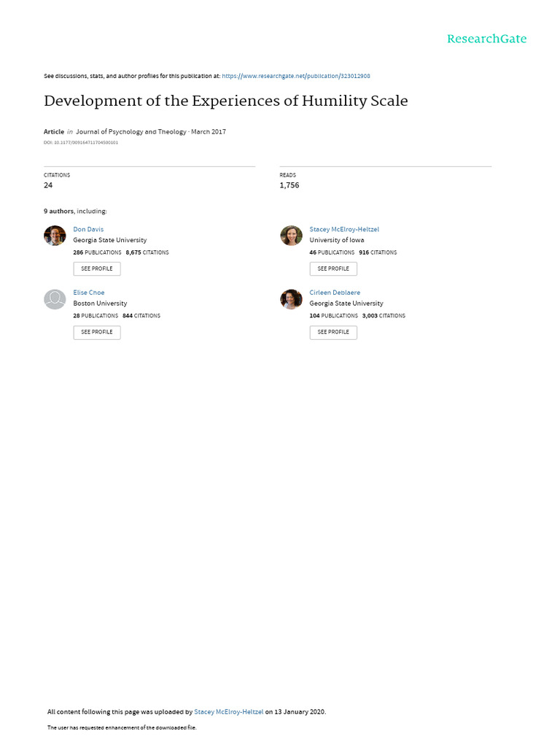
Task: Click the ResearchGate logo
Action: point(486,39)
